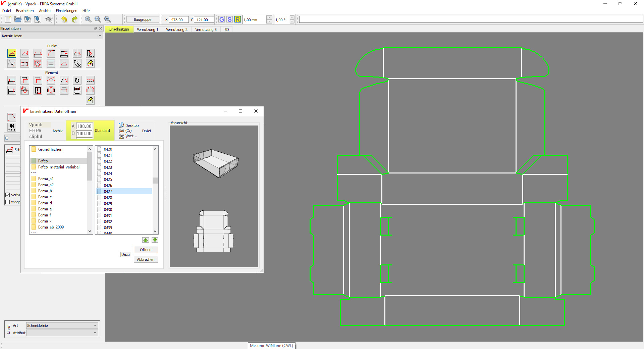Viewport: 644px width, 349px height.
Task: Uncheck the 'verbinden' checkbox
Action: point(8,195)
